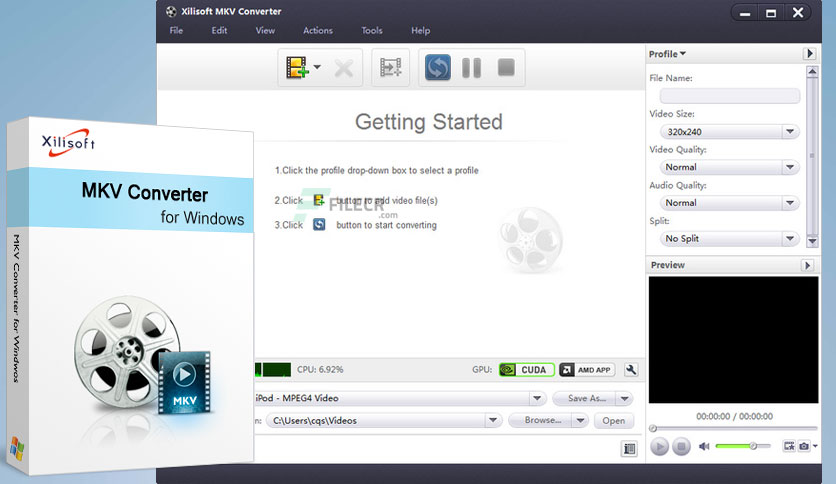Viewport: 836px width, 484px height.
Task: Toggle NVIDIA CUDA GPU acceleration
Action: (x=527, y=370)
